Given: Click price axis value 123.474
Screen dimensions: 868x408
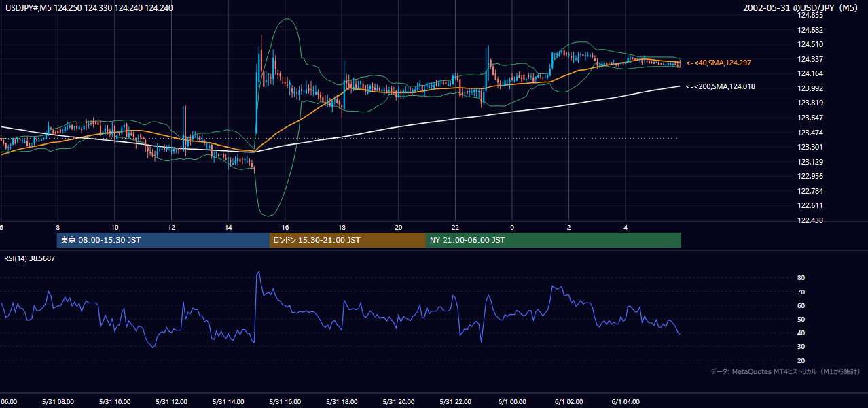Looking at the screenshot, I should [x=810, y=133].
